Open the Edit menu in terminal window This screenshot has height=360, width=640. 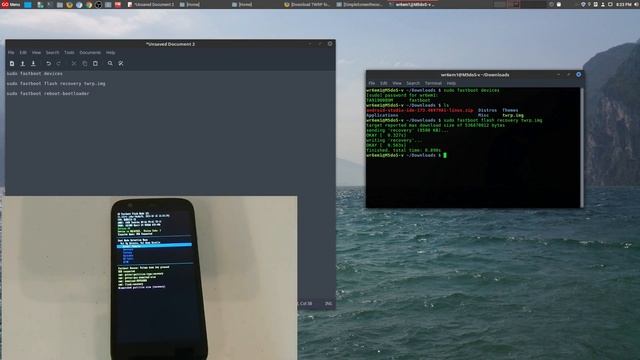click(x=384, y=83)
